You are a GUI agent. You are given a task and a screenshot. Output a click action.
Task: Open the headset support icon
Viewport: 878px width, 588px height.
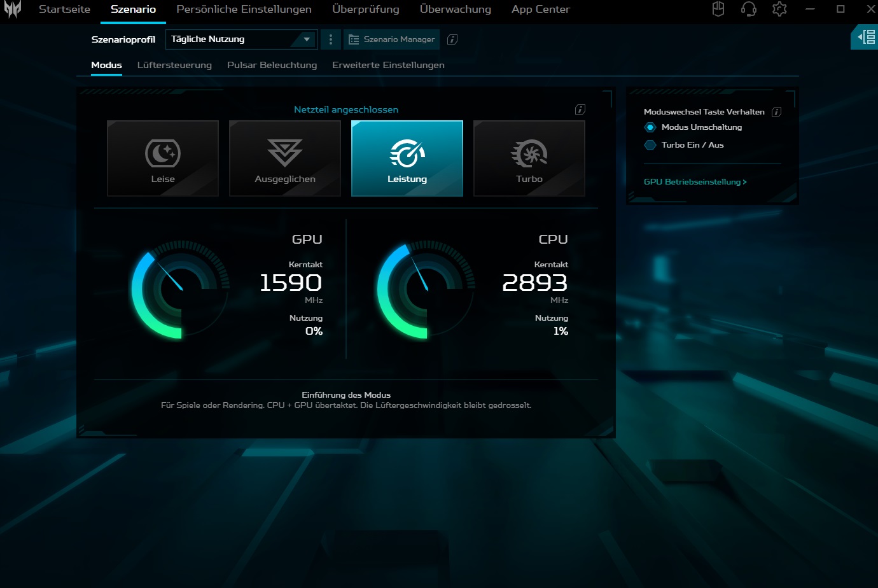point(749,10)
